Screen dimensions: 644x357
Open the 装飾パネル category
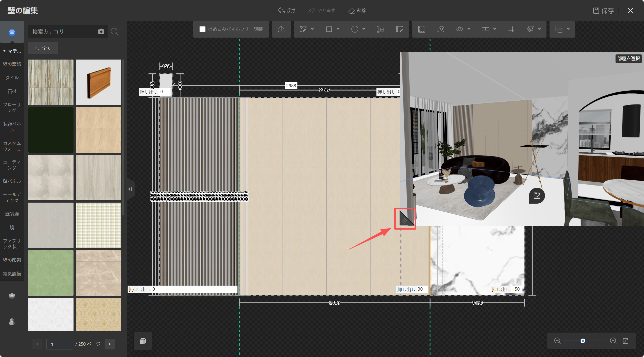coord(12,127)
